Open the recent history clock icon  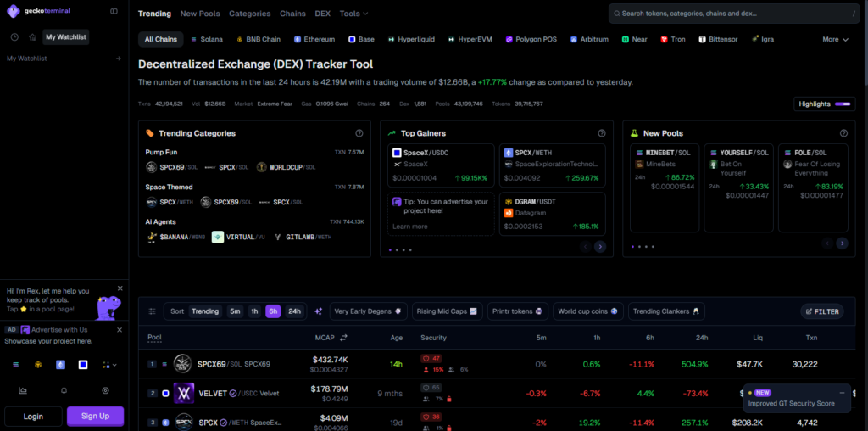[x=14, y=37]
